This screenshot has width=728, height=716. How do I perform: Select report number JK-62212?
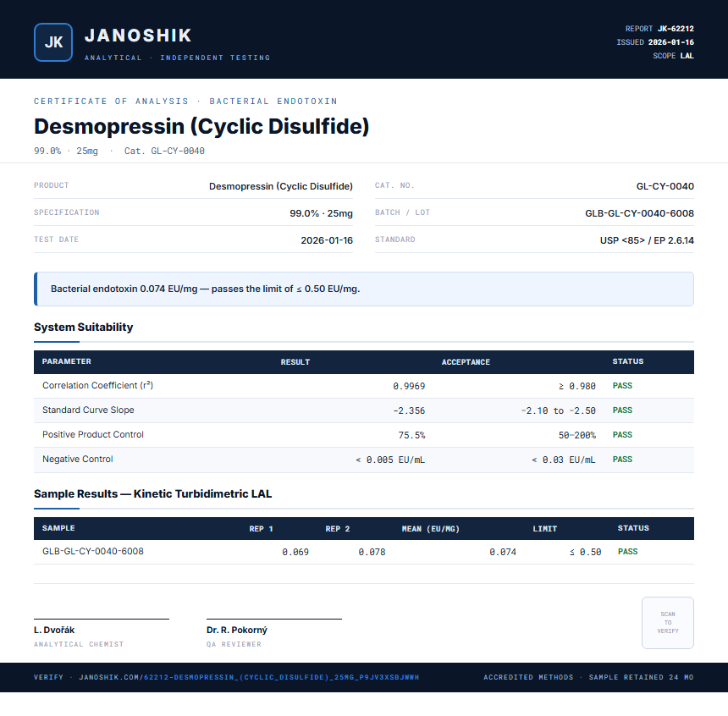pyautogui.click(x=676, y=29)
